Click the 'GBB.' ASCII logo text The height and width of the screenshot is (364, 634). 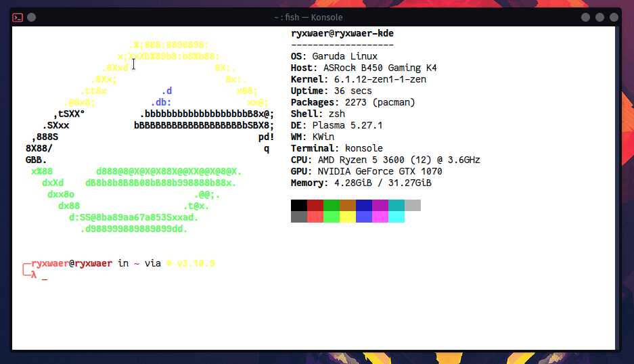click(x=36, y=160)
